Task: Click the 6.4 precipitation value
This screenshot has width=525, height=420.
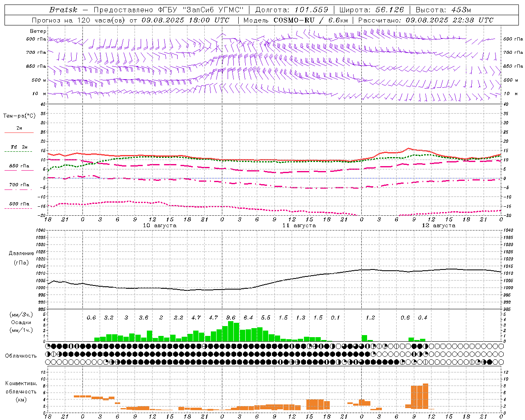Action: (x=248, y=317)
